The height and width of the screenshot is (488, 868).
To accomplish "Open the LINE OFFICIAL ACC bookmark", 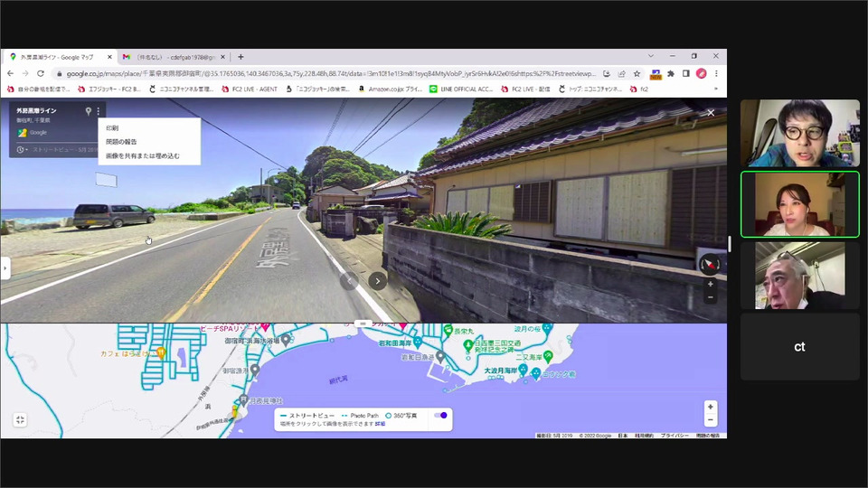I will coord(461,89).
